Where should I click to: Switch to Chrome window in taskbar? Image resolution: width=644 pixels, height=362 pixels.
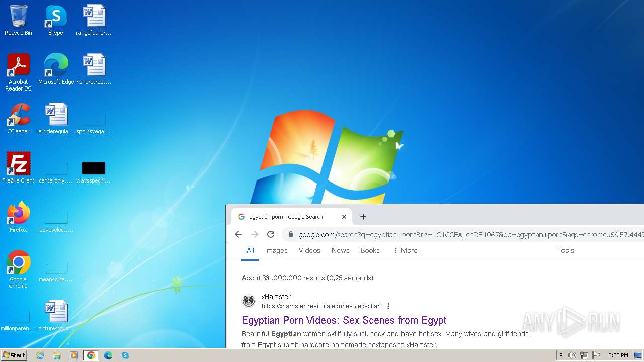[91, 355]
